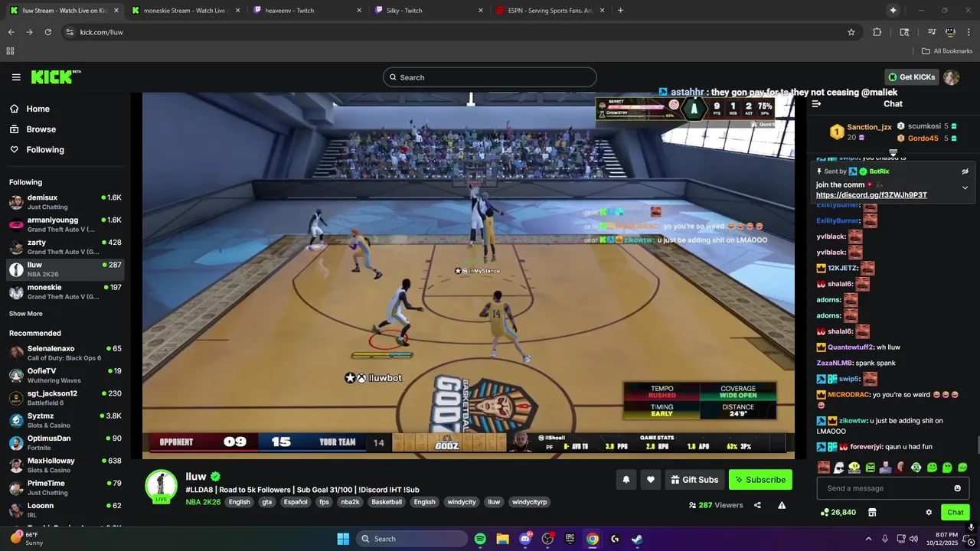Screen dimensions: 980x551
Task: Click lluw streamer avatar with LIVE badge
Action: click(162, 487)
